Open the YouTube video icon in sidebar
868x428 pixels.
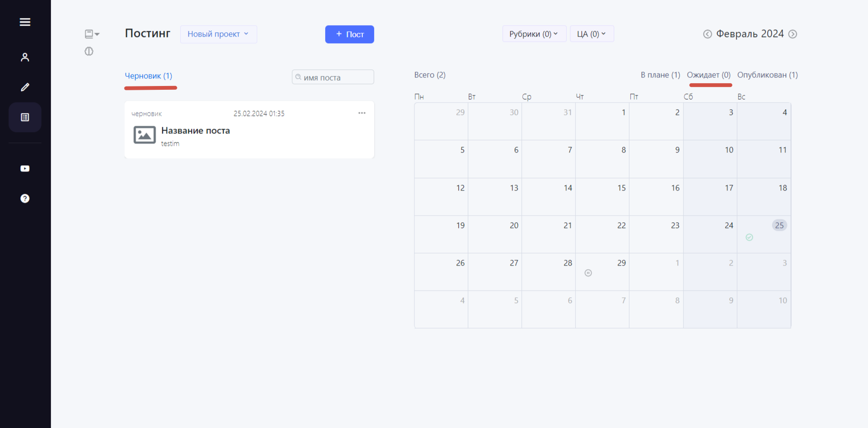pos(25,169)
